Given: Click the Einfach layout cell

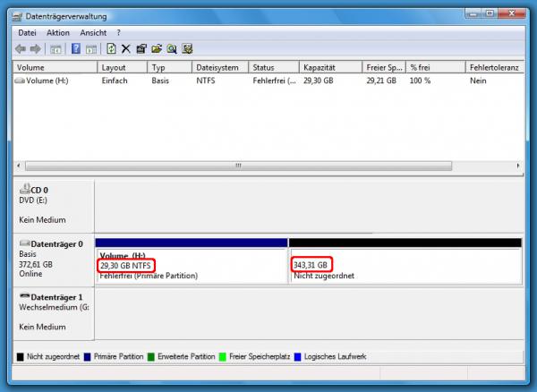Looking at the screenshot, I should click(115, 81).
